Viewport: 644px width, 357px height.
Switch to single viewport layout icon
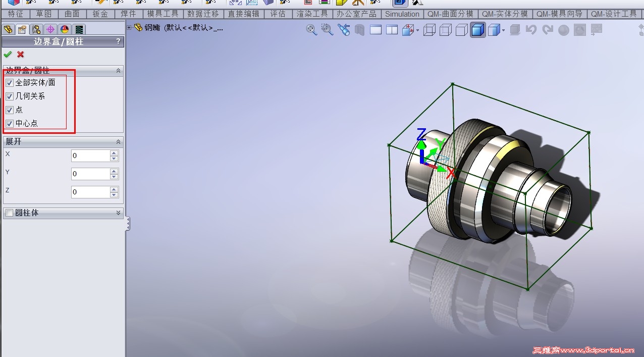click(375, 30)
